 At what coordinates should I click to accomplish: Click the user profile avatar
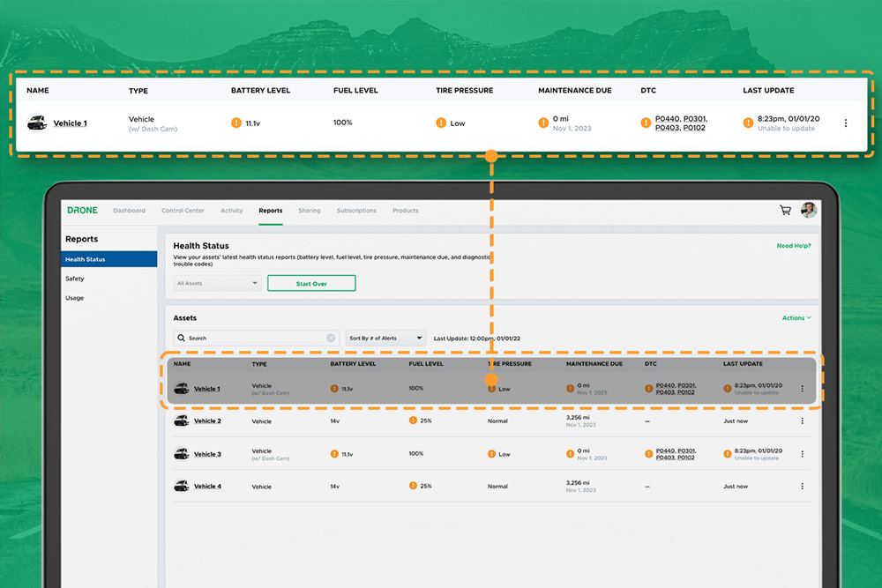[808, 210]
